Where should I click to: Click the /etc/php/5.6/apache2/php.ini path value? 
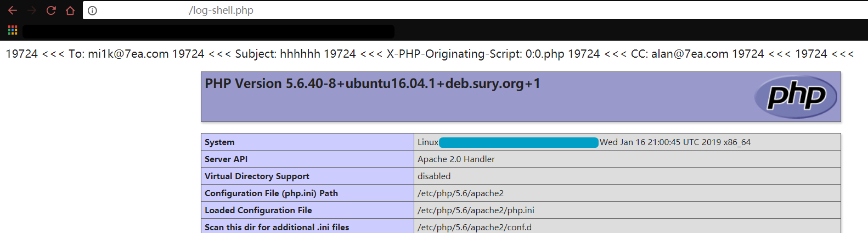[x=476, y=210]
